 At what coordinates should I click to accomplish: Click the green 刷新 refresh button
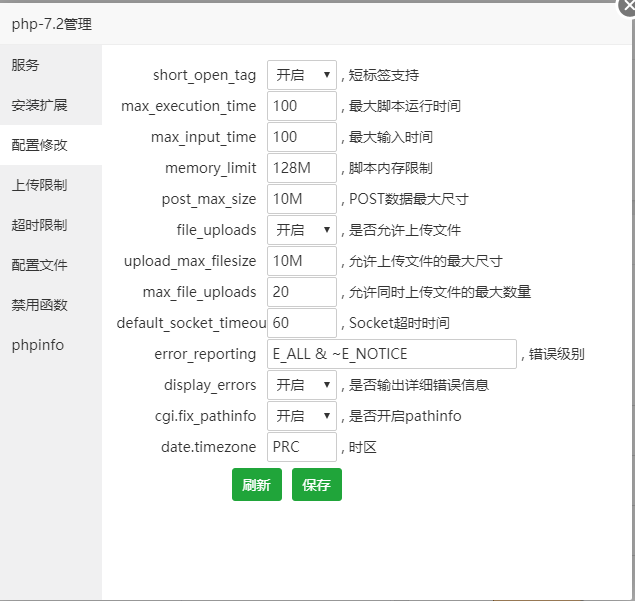[257, 484]
